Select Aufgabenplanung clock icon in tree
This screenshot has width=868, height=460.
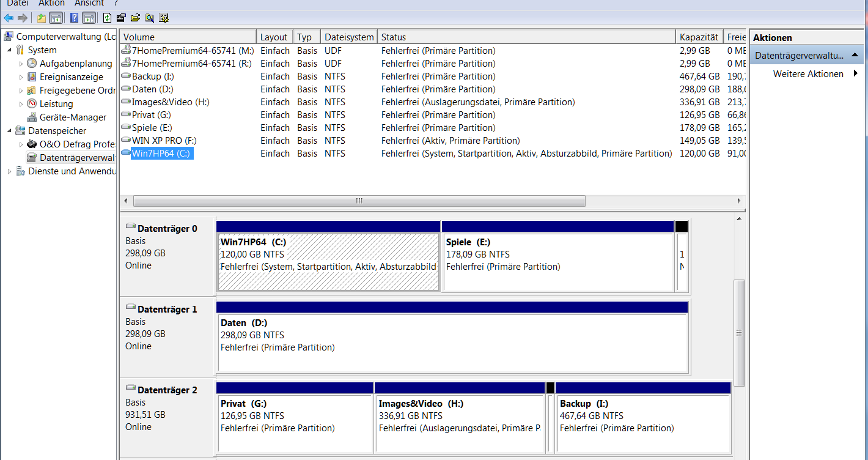(32, 64)
